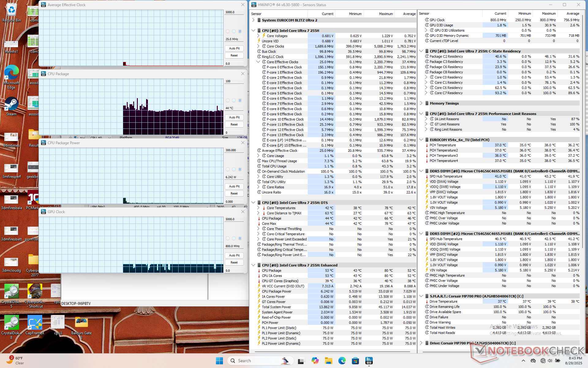Open Recycle Bin desktop icon

coord(11,13)
